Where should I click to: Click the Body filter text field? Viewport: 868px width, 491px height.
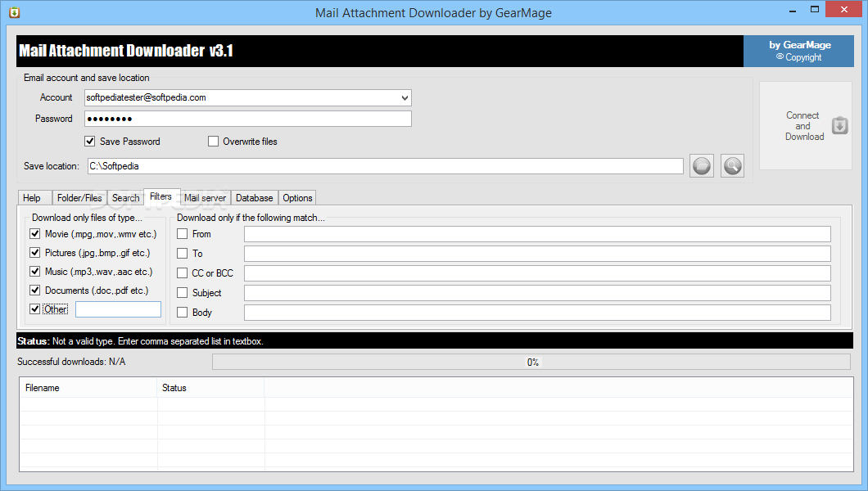click(x=537, y=313)
